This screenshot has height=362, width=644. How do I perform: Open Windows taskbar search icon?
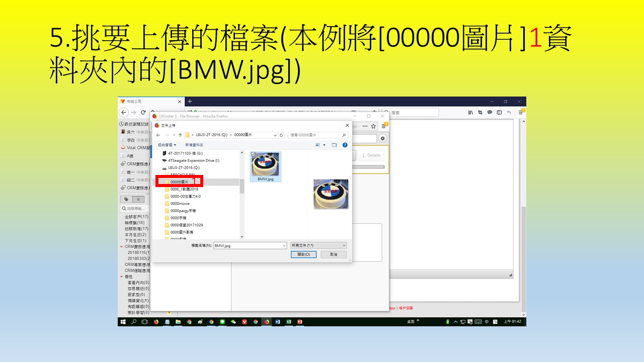click(134, 322)
